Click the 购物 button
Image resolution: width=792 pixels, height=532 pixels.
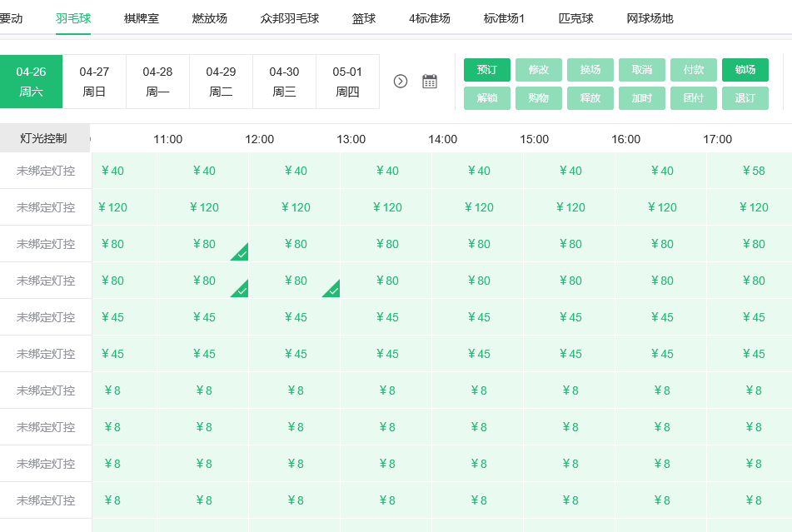[539, 98]
